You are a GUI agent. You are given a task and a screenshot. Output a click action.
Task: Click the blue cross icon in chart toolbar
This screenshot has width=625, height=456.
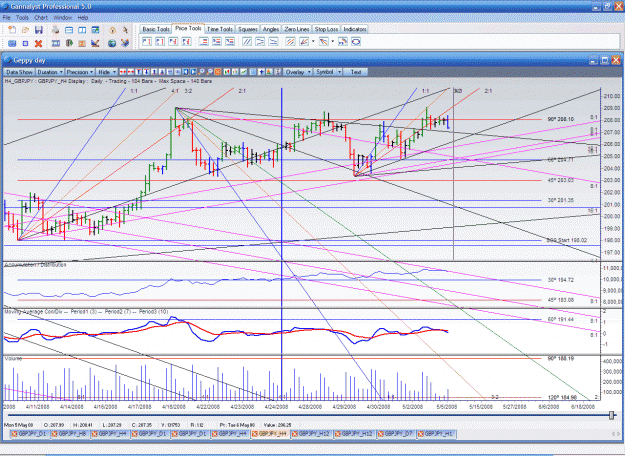click(x=261, y=72)
